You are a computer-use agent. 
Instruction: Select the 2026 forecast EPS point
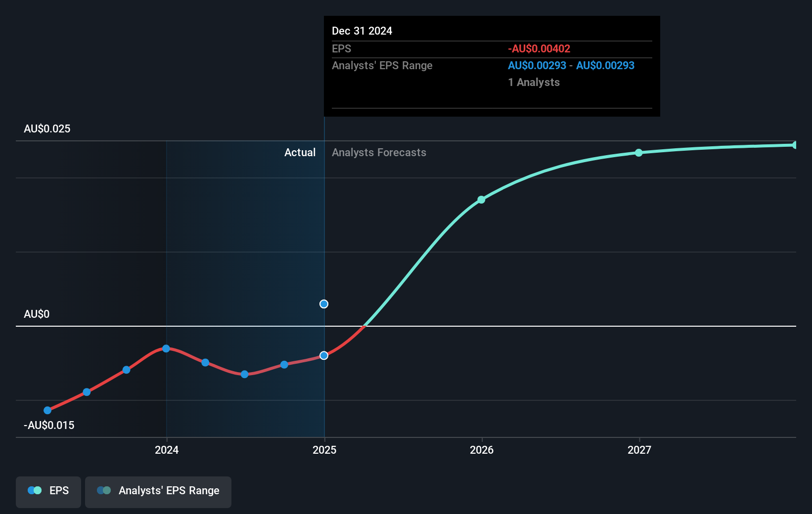(x=481, y=200)
